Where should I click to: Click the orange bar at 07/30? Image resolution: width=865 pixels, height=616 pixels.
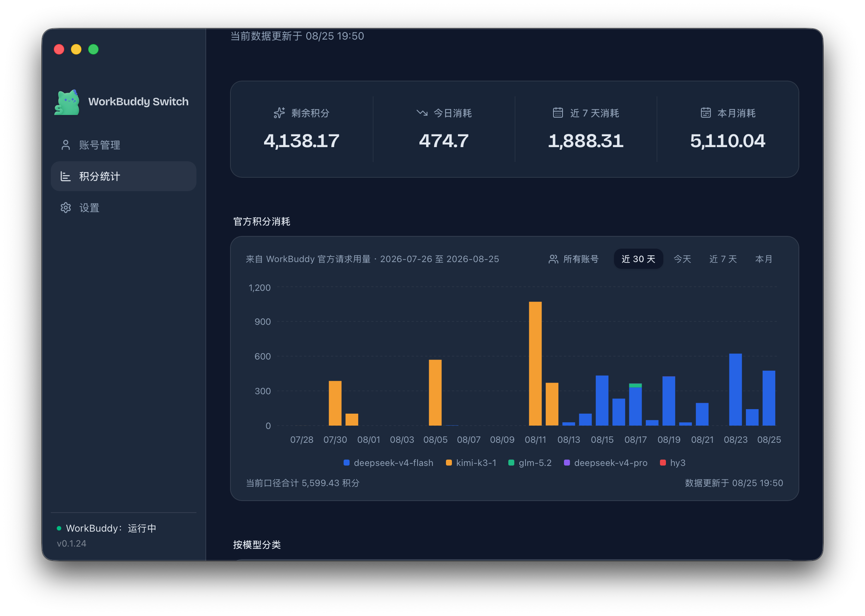click(x=335, y=404)
